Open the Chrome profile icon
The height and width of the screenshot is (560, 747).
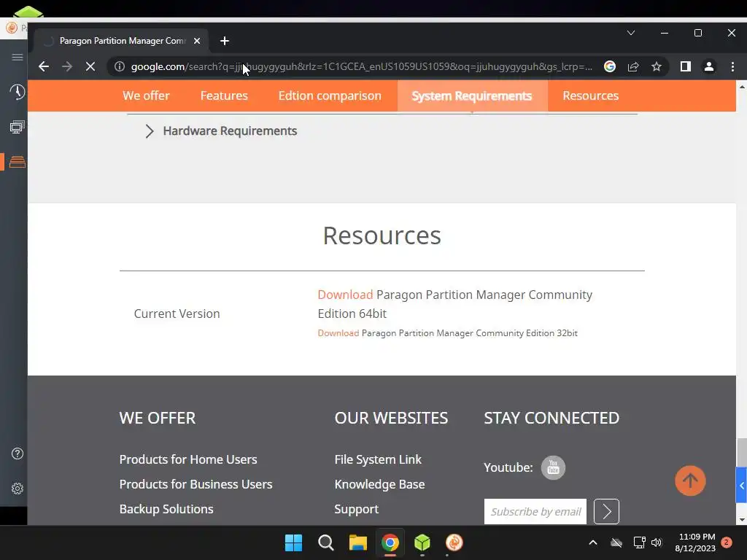(709, 66)
